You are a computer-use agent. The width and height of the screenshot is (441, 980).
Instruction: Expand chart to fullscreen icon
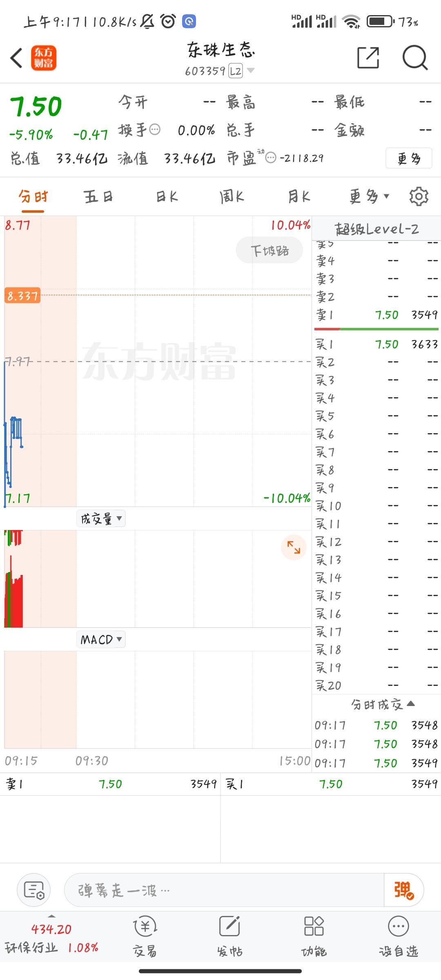coord(294,547)
